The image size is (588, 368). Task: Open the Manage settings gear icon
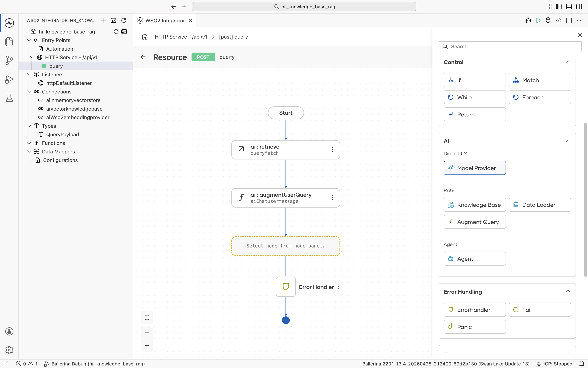[x=9, y=350]
